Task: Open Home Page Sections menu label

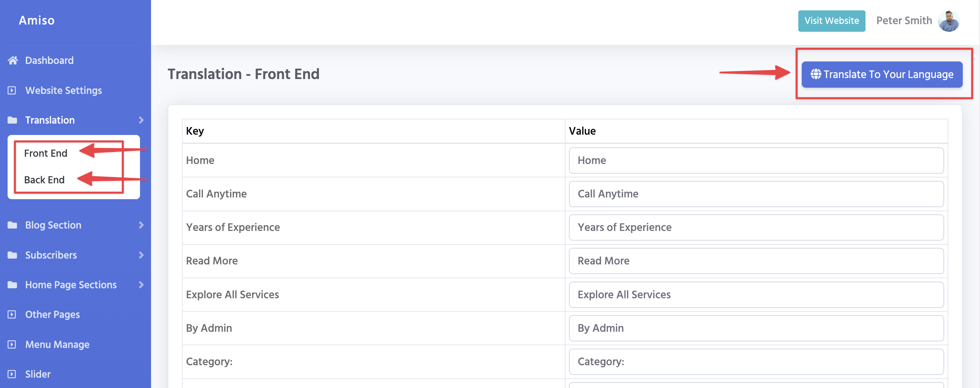Action: point(71,284)
